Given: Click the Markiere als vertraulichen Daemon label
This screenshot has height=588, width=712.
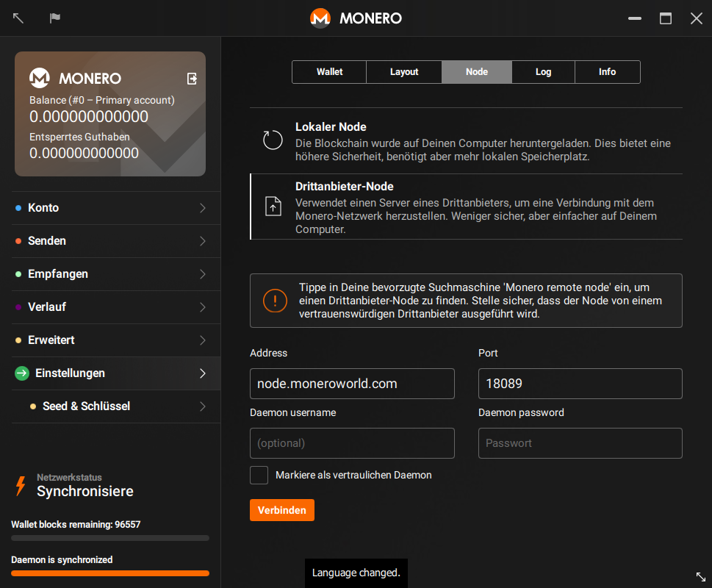Looking at the screenshot, I should 353,475.
